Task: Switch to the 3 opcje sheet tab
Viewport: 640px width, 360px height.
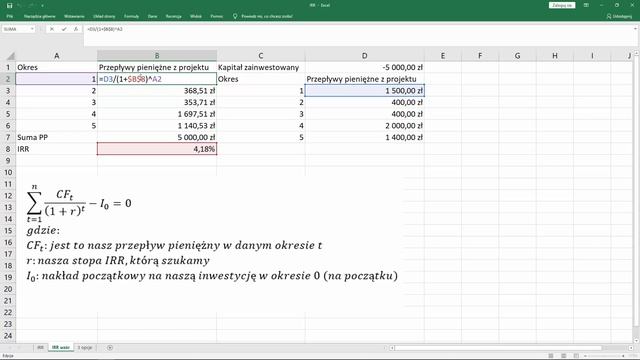Action: [x=85, y=347]
